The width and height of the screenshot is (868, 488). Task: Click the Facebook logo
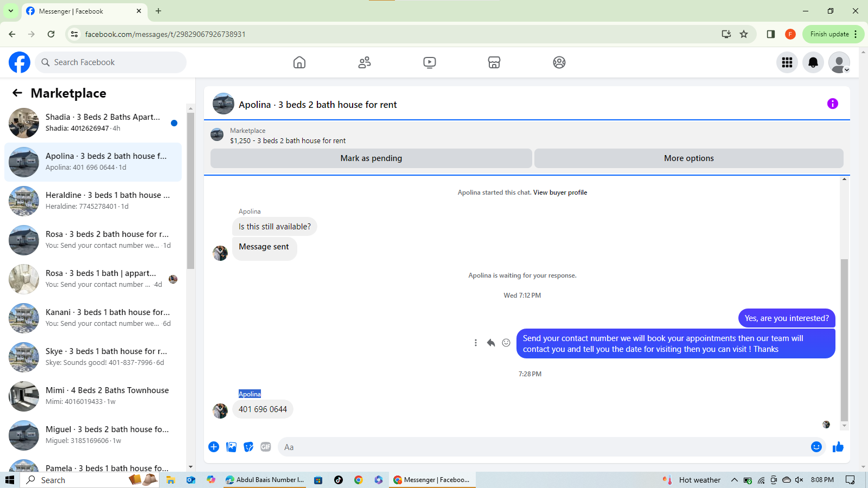(x=20, y=62)
